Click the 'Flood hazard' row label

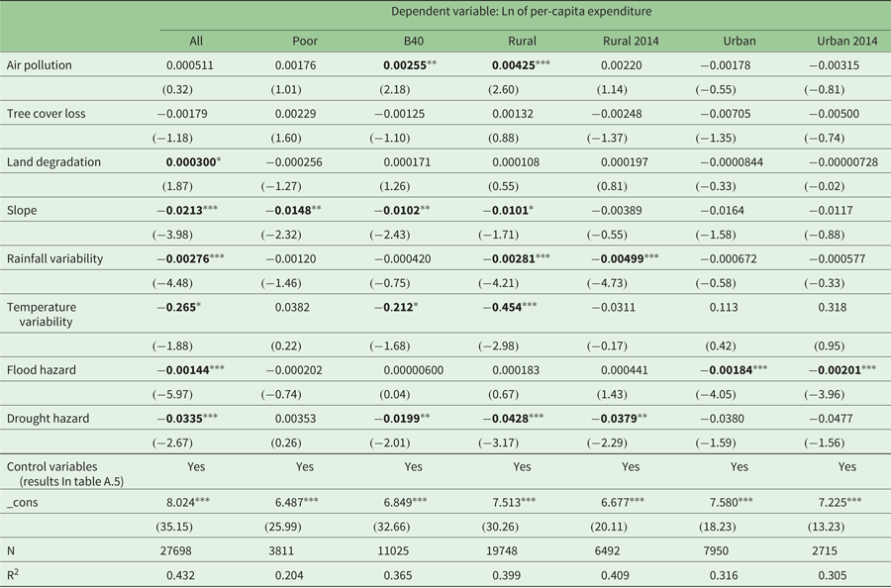point(42,370)
